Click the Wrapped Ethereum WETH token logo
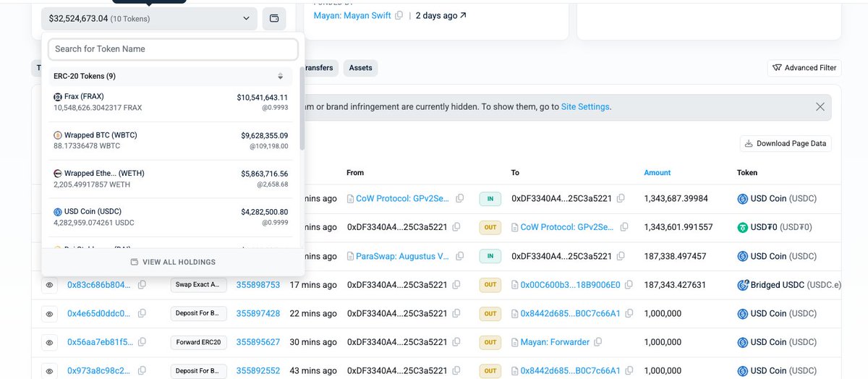This screenshot has height=379, width=868. pyautogui.click(x=58, y=174)
